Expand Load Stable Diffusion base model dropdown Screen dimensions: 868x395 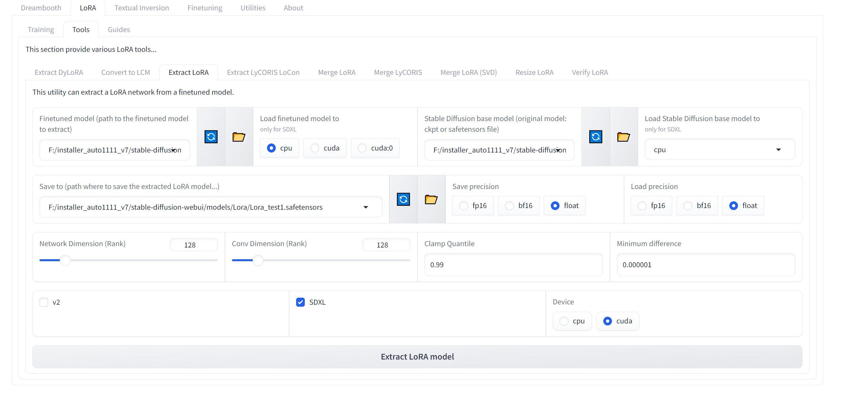778,150
